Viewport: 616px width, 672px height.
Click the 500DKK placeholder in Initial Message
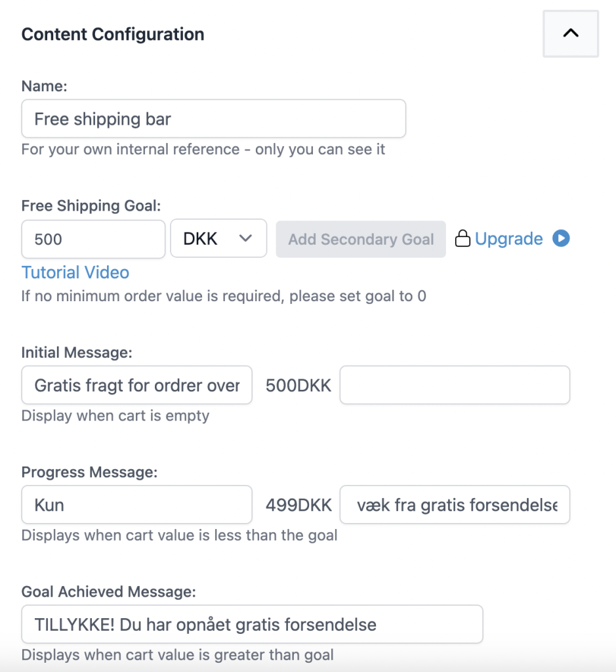click(298, 385)
